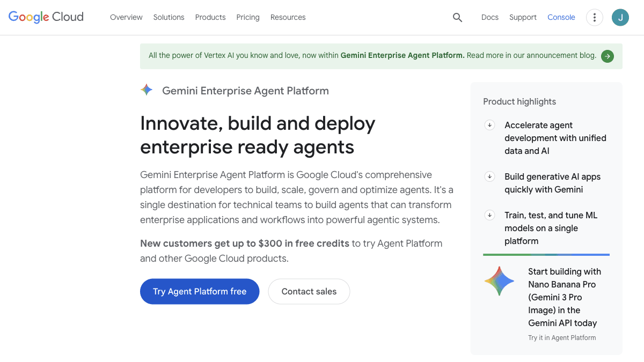Screen dimensions: 644x362
Task: Open the Docs link
Action: point(490,17)
